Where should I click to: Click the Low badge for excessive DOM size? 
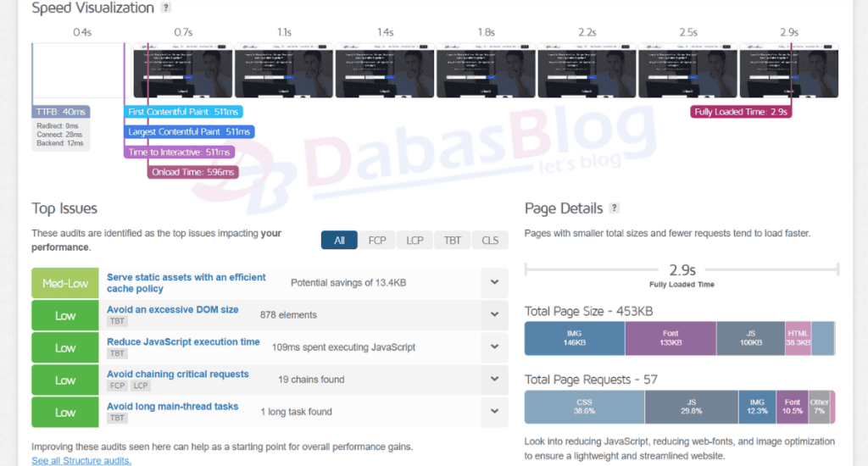click(x=65, y=315)
